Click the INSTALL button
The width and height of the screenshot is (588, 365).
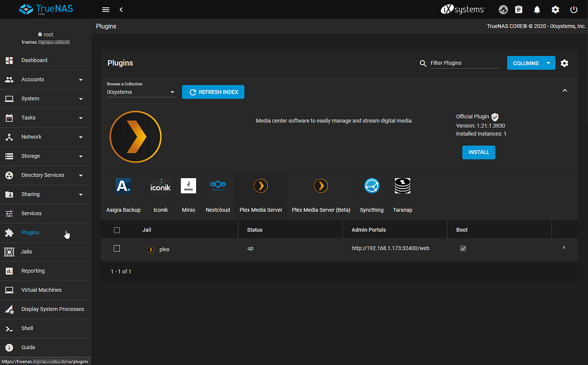[x=479, y=152]
